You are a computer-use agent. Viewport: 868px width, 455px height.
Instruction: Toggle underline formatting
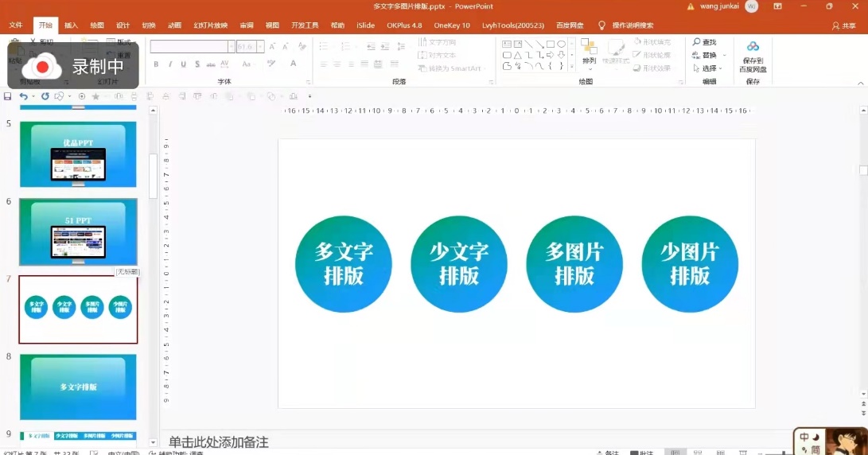point(184,64)
